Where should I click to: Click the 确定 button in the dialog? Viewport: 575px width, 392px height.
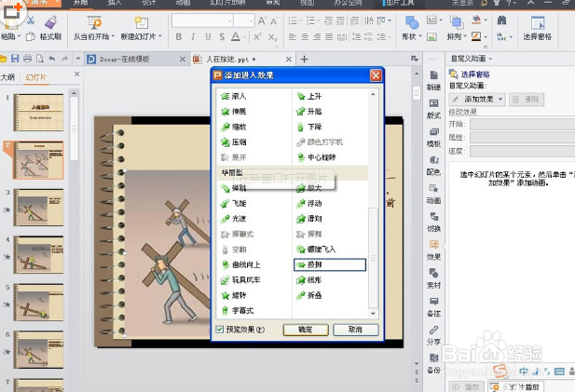point(306,330)
